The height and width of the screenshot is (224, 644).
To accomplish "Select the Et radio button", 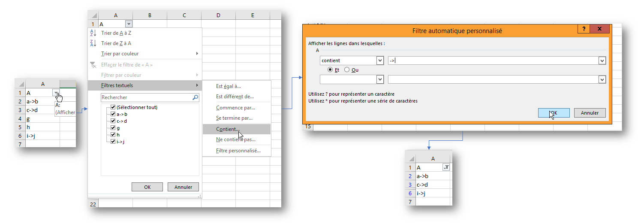I will pyautogui.click(x=330, y=70).
